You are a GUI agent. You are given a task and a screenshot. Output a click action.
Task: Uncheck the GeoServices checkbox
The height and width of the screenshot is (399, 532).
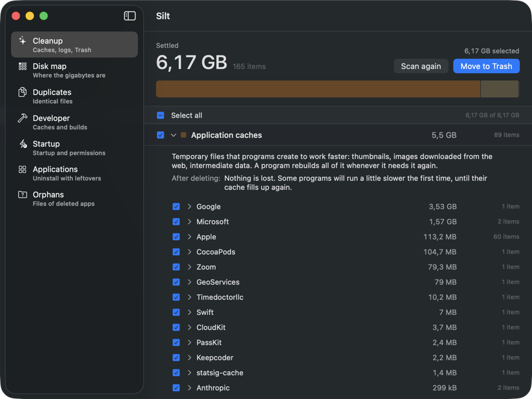pos(176,282)
